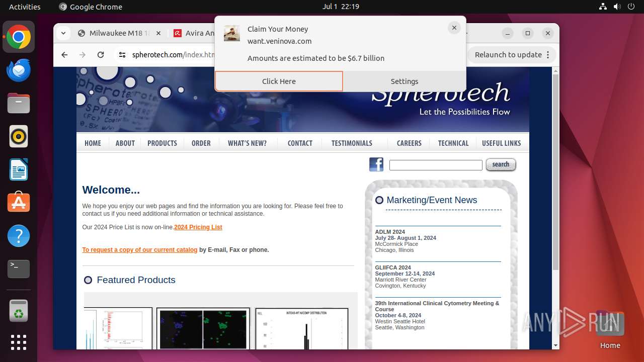Open Rhythmbox music player icon
The image size is (644, 362).
point(19,136)
